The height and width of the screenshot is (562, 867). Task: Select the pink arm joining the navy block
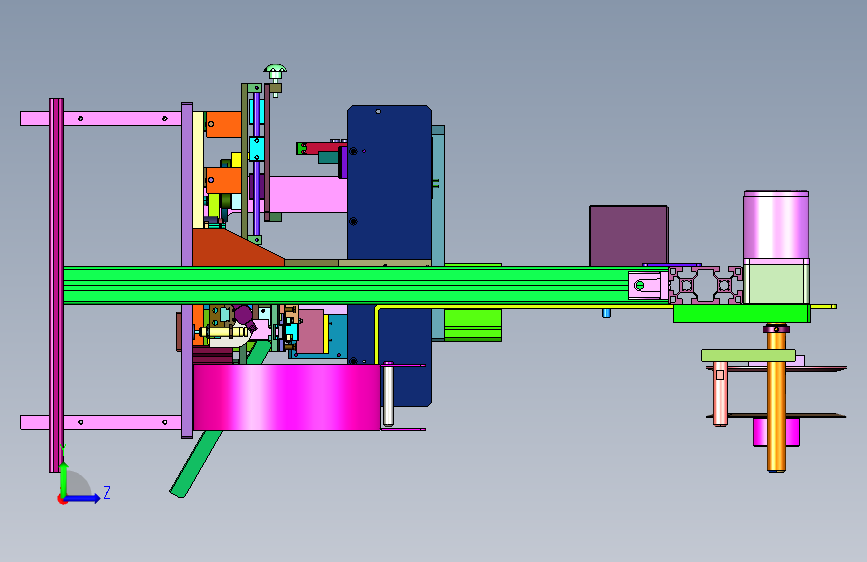(307, 194)
